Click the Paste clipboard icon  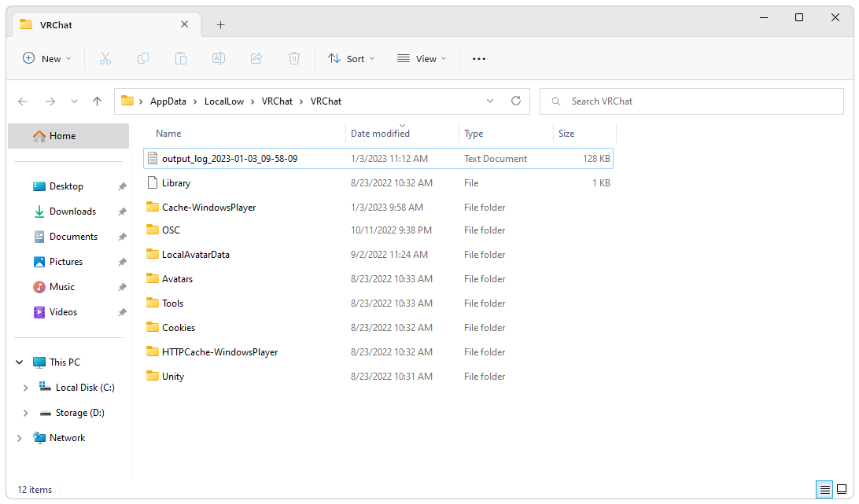coord(181,59)
